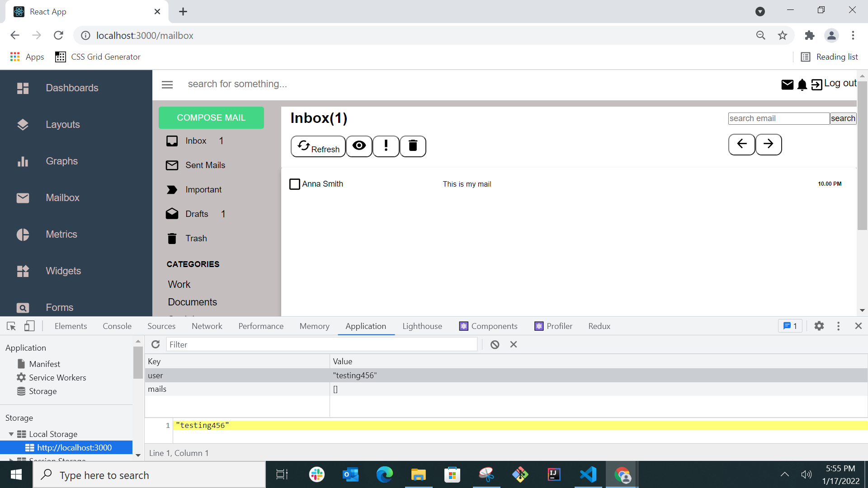Switch to the Network tab in DevTools
Image resolution: width=868 pixels, height=488 pixels.
(x=207, y=326)
